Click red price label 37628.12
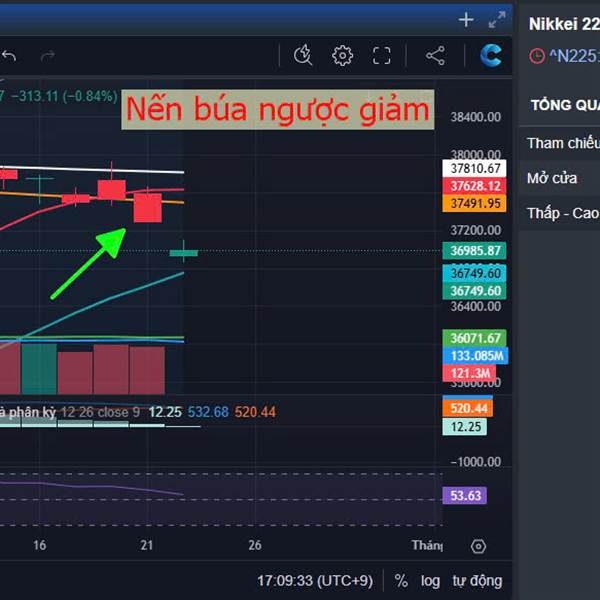The image size is (600, 600). (x=474, y=186)
